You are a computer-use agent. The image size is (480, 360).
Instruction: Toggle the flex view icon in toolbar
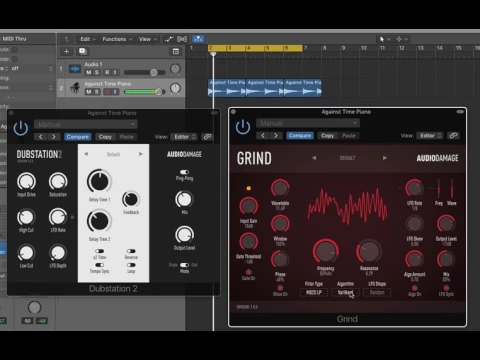(x=182, y=39)
